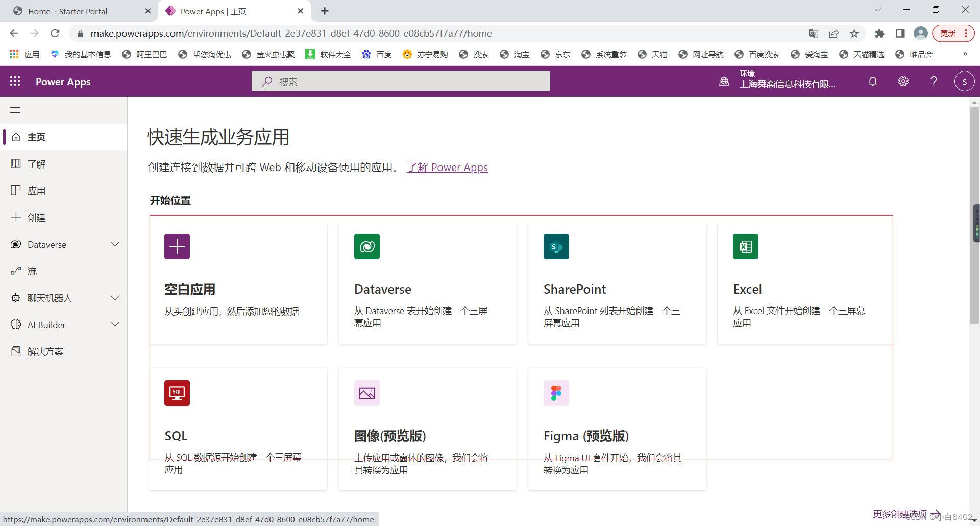Click the SharePoint card icon
This screenshot has height=526, width=980.
556,247
